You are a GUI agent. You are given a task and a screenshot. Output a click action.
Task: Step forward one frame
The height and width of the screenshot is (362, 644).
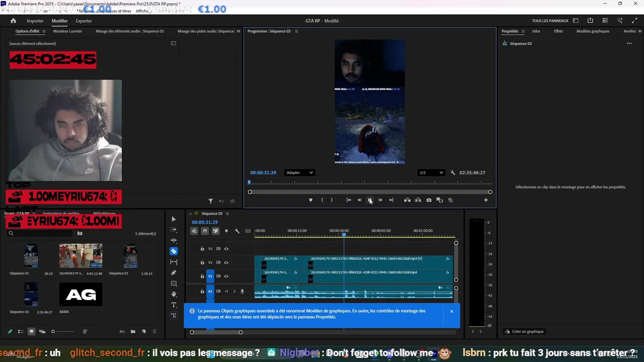point(380,200)
